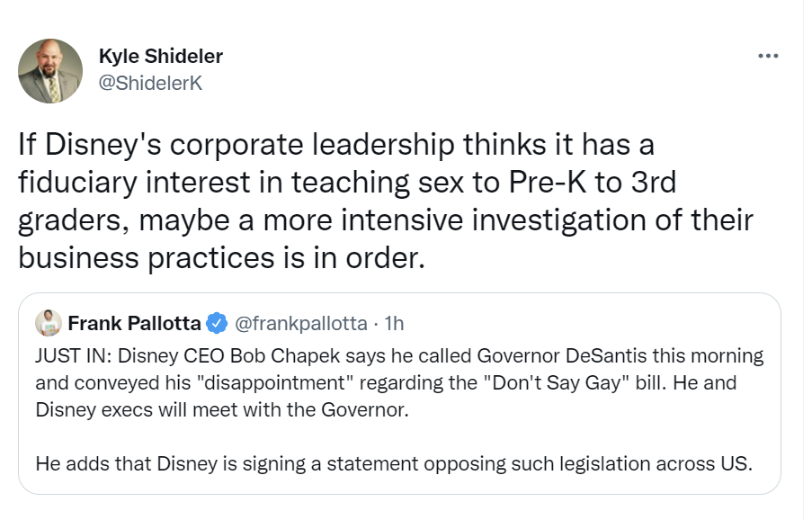This screenshot has width=812, height=520.
Task: Open the @frankpallotta handle
Action: tap(301, 323)
